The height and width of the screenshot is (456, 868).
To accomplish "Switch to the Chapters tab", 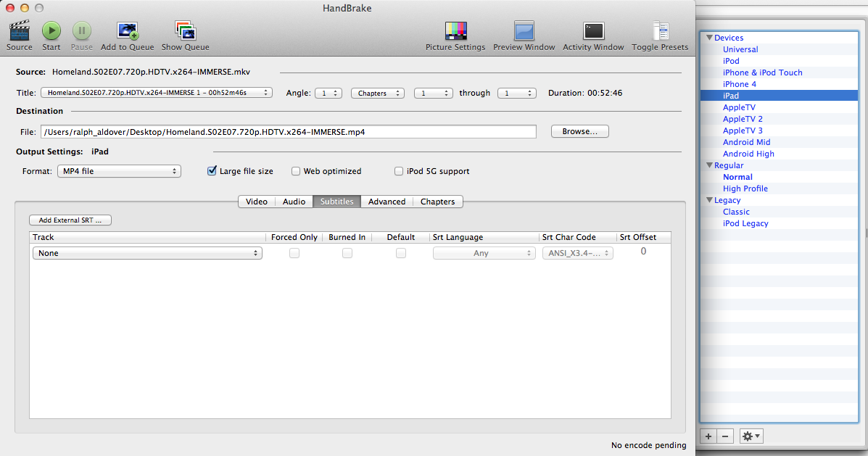I will click(437, 202).
